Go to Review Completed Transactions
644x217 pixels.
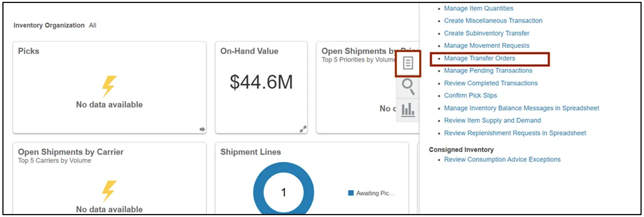490,83
